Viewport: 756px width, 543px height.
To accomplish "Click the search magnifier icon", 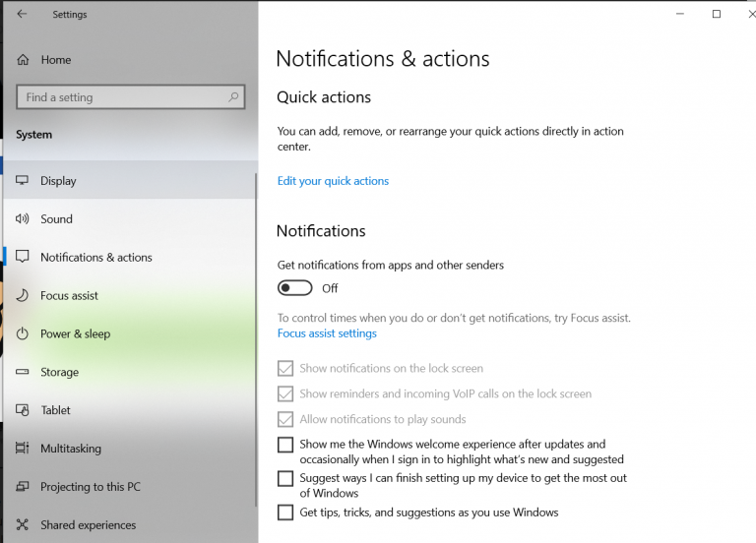I will point(233,96).
